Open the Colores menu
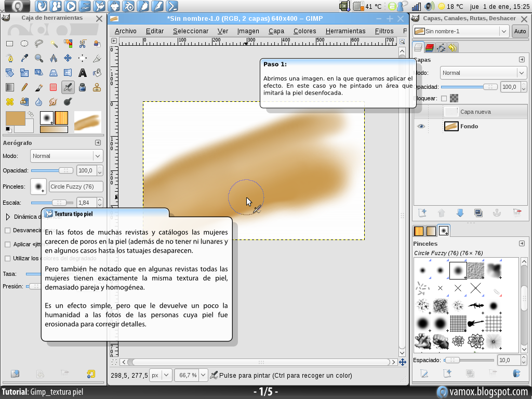 click(304, 31)
